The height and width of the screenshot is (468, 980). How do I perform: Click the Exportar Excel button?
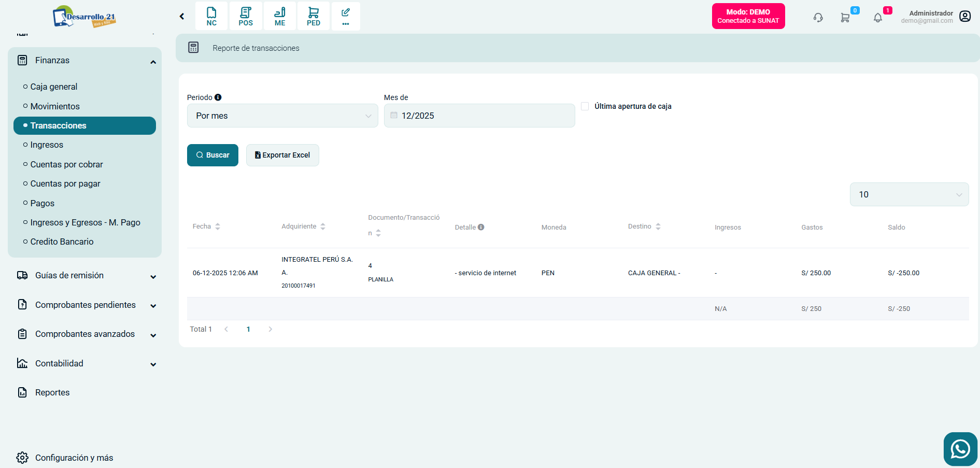click(282, 155)
